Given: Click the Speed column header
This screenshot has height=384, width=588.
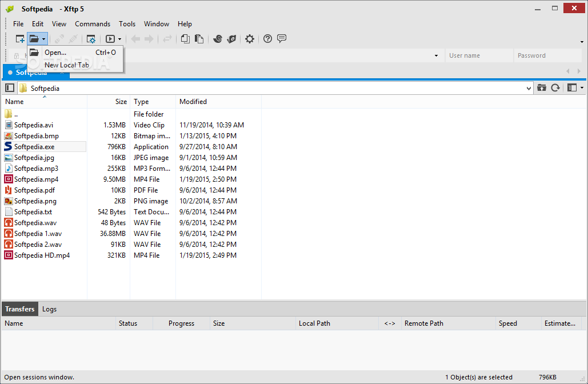Looking at the screenshot, I should 518,323.
